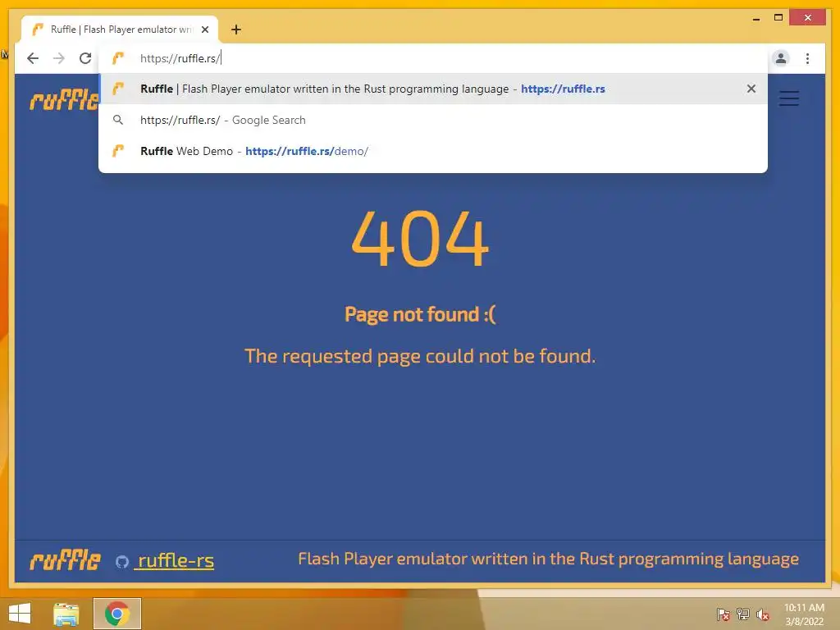Open File Explorer from the taskbar
Screen dimensions: 840x630
pos(66,614)
